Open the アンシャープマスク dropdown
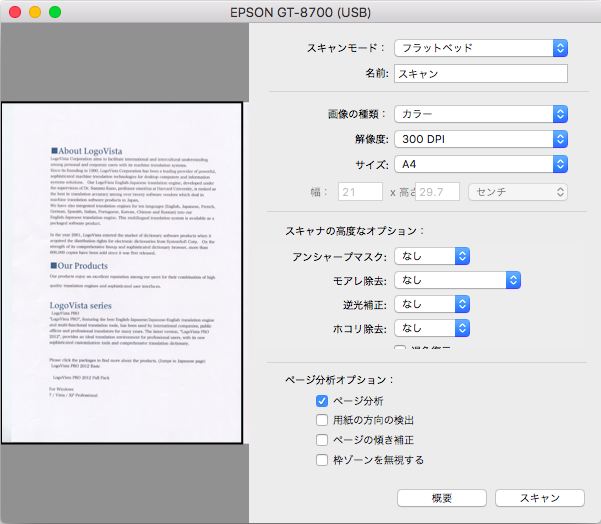This screenshot has width=601, height=524. tap(432, 256)
